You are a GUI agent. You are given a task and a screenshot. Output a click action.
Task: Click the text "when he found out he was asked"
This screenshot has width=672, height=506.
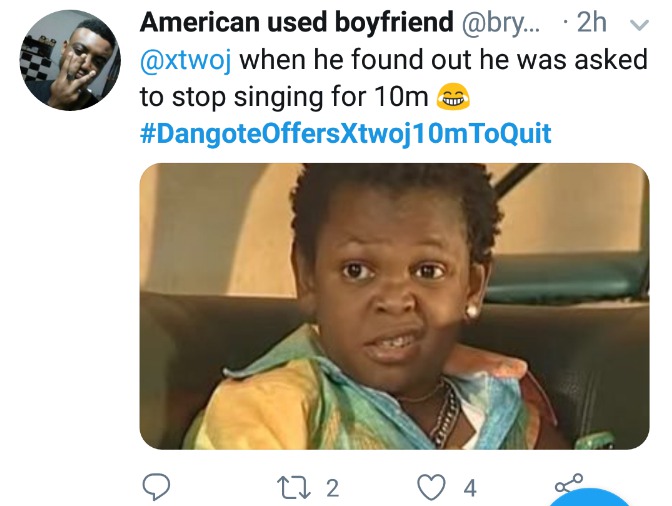(x=443, y=61)
